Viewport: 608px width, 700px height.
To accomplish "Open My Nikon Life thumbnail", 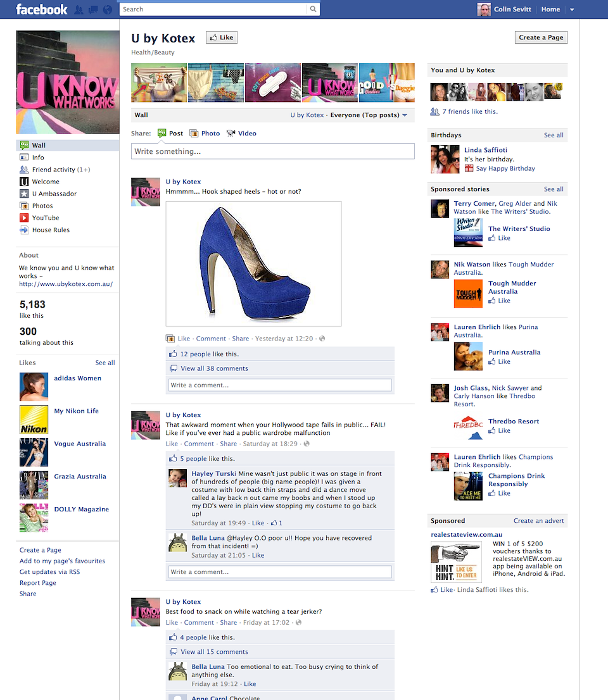I will [x=34, y=420].
